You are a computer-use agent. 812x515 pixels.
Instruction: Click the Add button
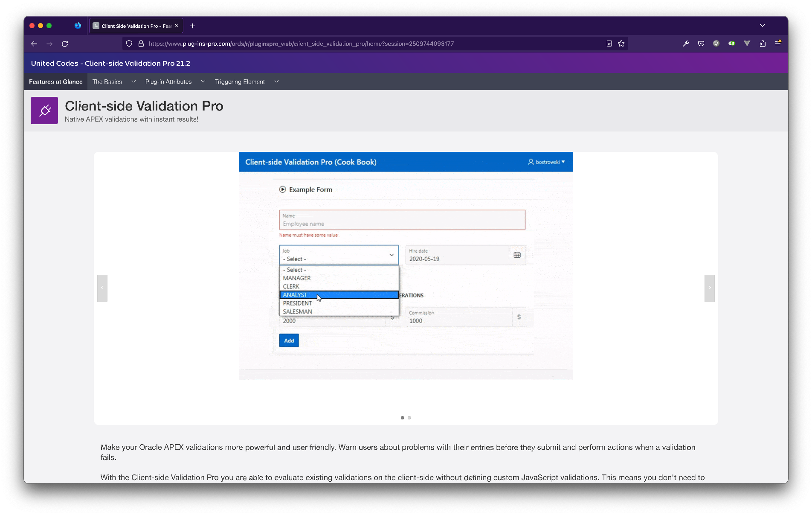click(x=289, y=340)
